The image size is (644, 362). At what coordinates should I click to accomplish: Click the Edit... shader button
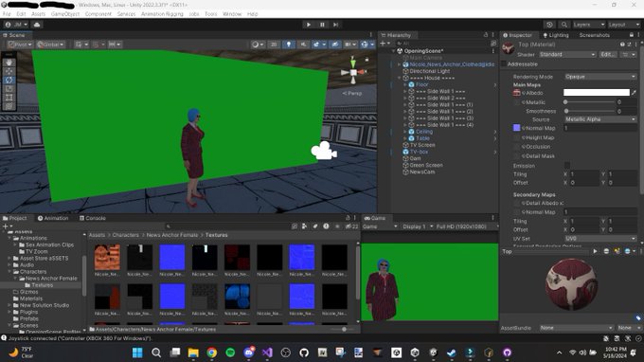[608, 54]
